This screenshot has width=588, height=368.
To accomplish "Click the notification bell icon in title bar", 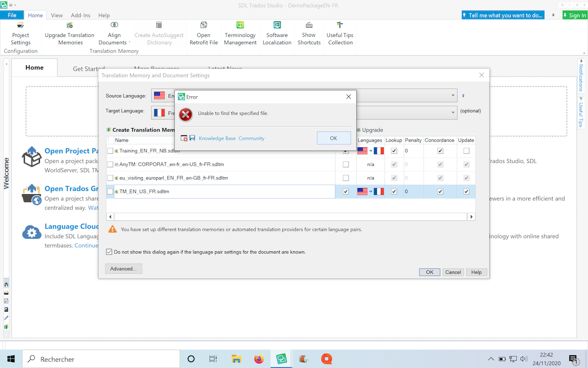I will [x=553, y=15].
